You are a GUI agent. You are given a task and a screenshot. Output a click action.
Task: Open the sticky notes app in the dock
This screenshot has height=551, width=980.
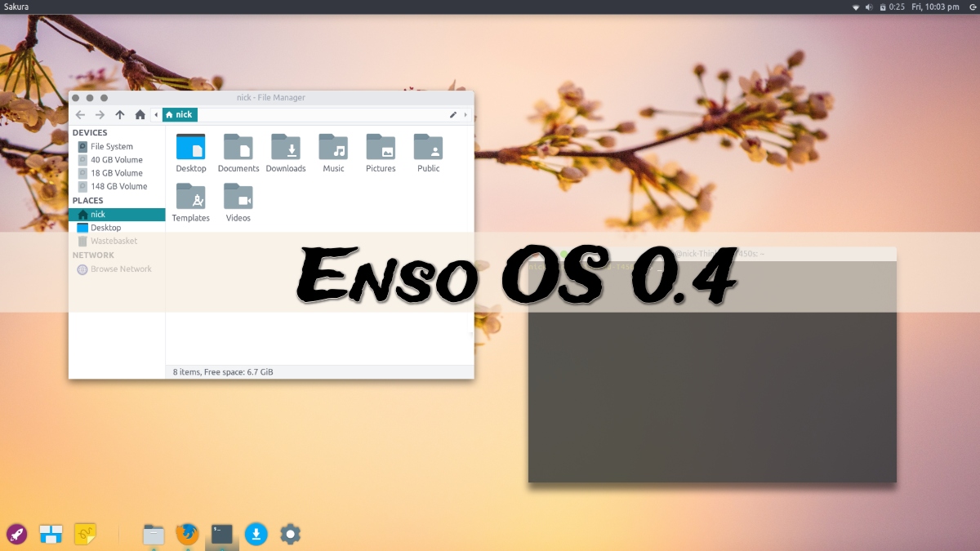click(x=86, y=535)
